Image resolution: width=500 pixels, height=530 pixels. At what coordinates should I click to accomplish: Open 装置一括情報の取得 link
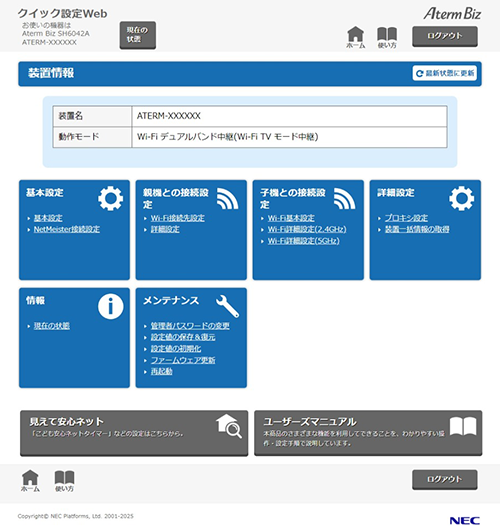point(417,229)
